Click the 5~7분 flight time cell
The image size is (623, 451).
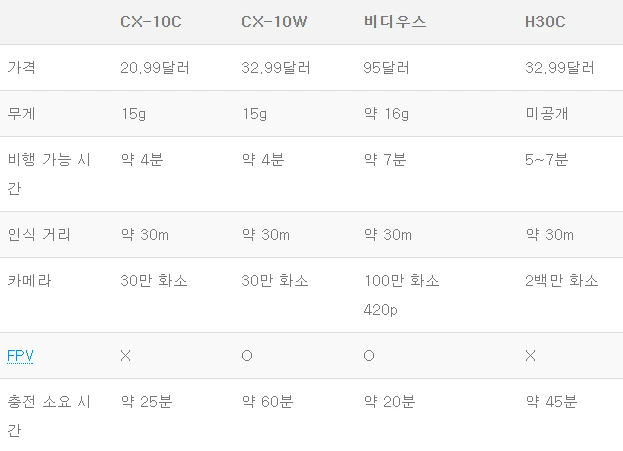point(546,160)
